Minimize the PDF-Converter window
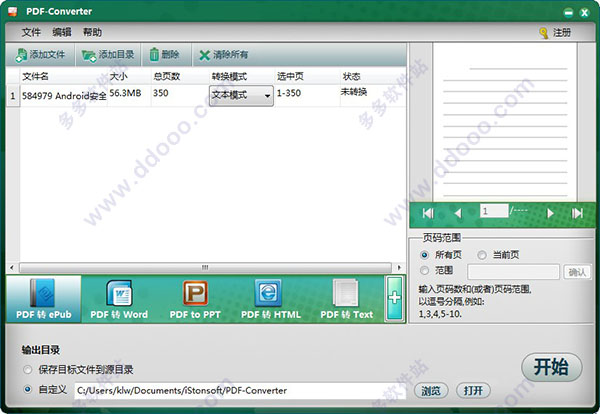This screenshot has height=414, width=600. (x=569, y=13)
